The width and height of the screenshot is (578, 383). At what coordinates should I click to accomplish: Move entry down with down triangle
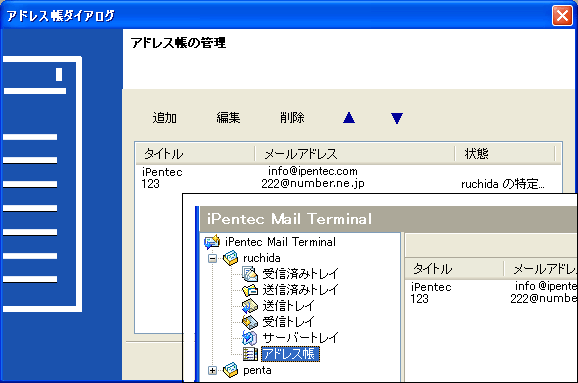[397, 118]
